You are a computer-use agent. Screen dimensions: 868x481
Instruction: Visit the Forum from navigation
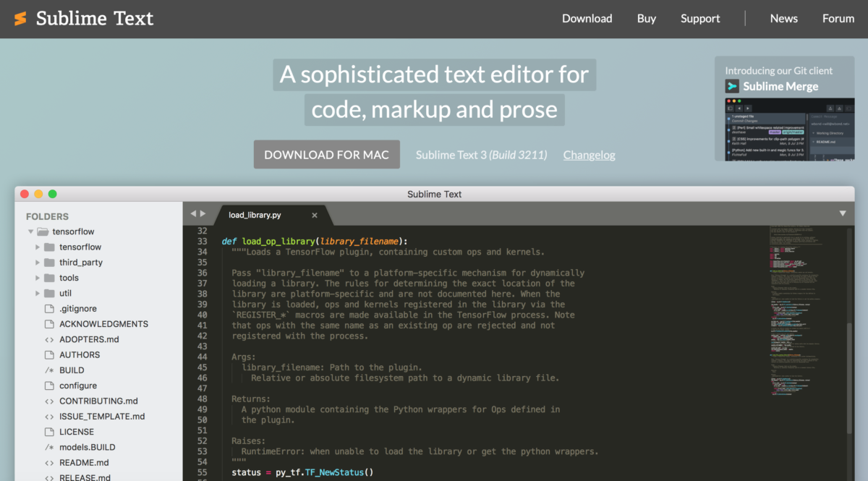[x=838, y=19]
